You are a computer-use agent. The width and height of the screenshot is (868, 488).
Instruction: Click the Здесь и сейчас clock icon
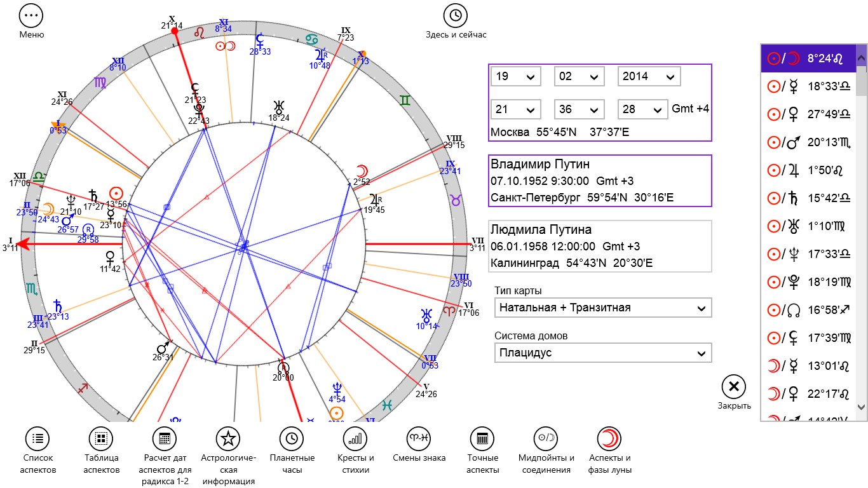tap(455, 15)
